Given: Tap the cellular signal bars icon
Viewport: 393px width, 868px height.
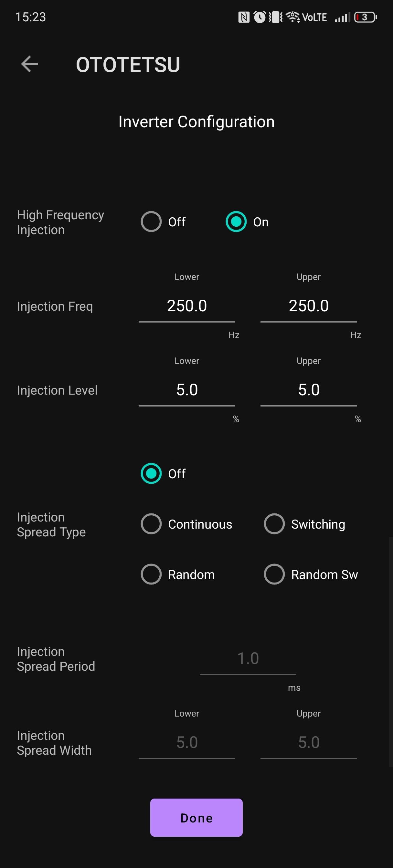Looking at the screenshot, I should click(342, 17).
